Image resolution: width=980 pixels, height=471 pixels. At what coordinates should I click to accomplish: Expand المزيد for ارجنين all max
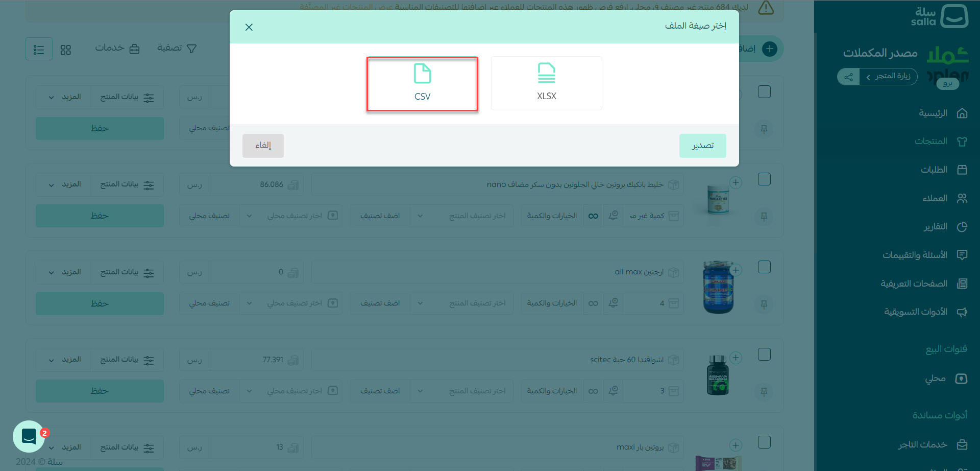click(65, 272)
